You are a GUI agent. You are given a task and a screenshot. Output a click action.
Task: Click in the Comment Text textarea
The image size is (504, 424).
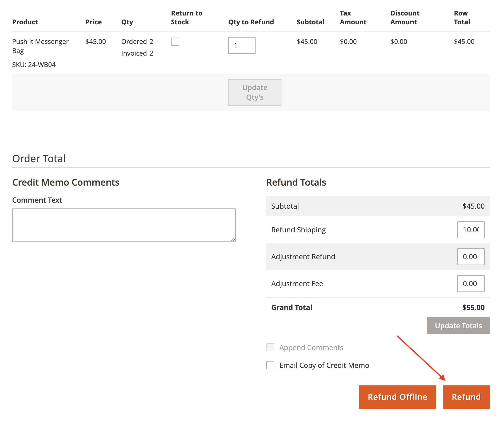click(124, 225)
